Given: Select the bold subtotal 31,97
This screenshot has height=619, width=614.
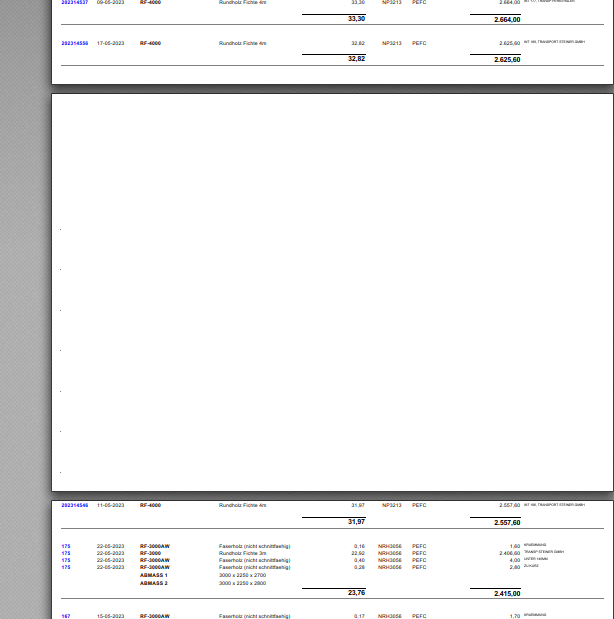Looking at the screenshot, I should [356, 522].
